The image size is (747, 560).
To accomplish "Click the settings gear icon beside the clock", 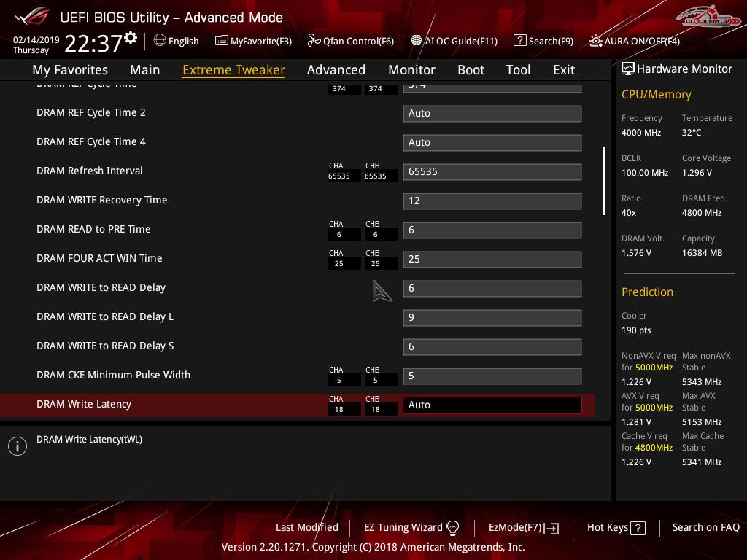I will (131, 37).
